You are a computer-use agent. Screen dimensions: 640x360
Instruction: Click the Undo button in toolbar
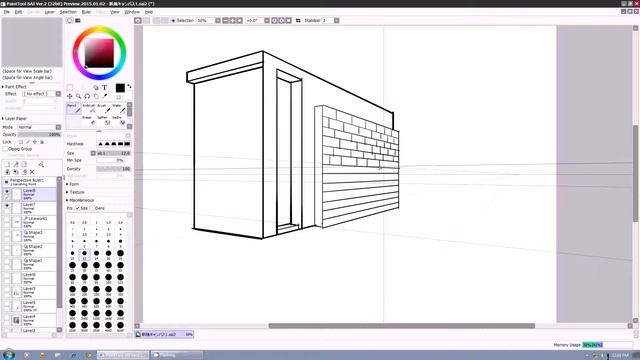pyautogui.click(x=138, y=20)
